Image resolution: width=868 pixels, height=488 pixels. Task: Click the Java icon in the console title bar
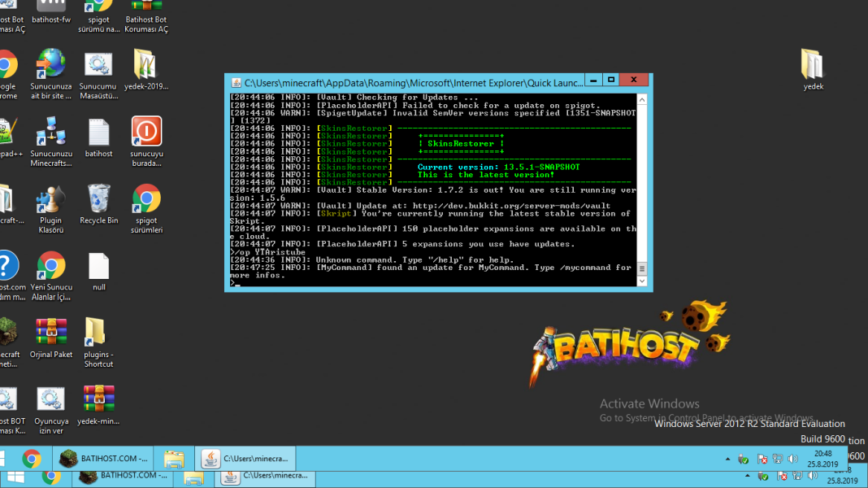236,82
